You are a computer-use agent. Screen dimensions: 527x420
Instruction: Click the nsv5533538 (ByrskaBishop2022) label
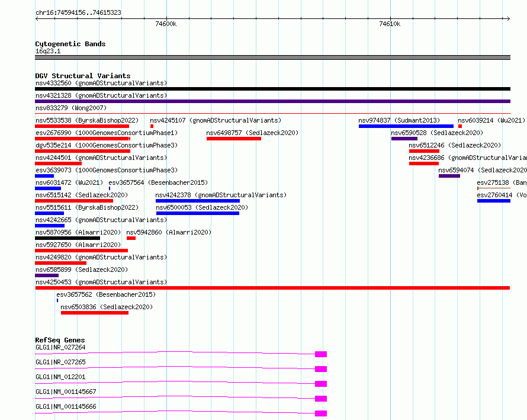[87, 120]
